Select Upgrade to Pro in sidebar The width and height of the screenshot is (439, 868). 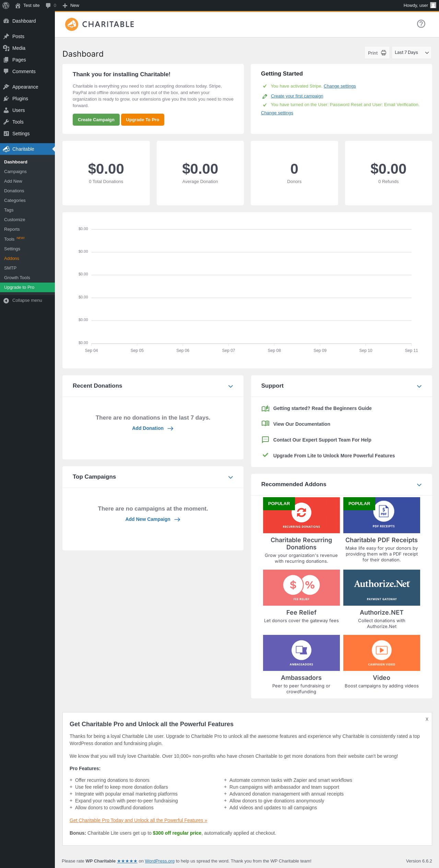[27, 287]
